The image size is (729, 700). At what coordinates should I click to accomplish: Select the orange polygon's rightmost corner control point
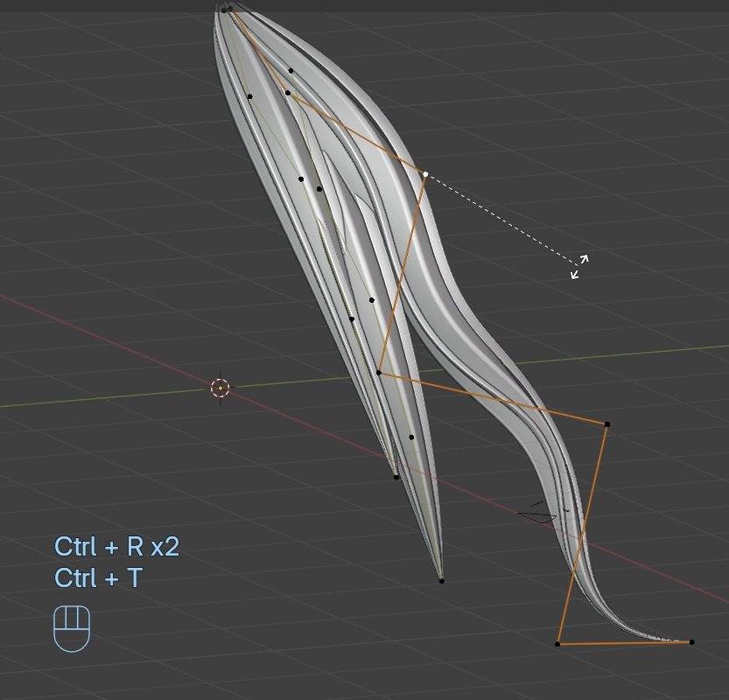point(607,423)
